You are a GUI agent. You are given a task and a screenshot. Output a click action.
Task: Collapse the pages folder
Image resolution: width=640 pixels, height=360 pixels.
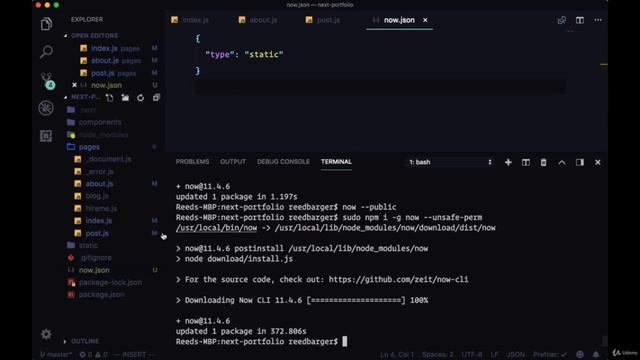(x=89, y=147)
